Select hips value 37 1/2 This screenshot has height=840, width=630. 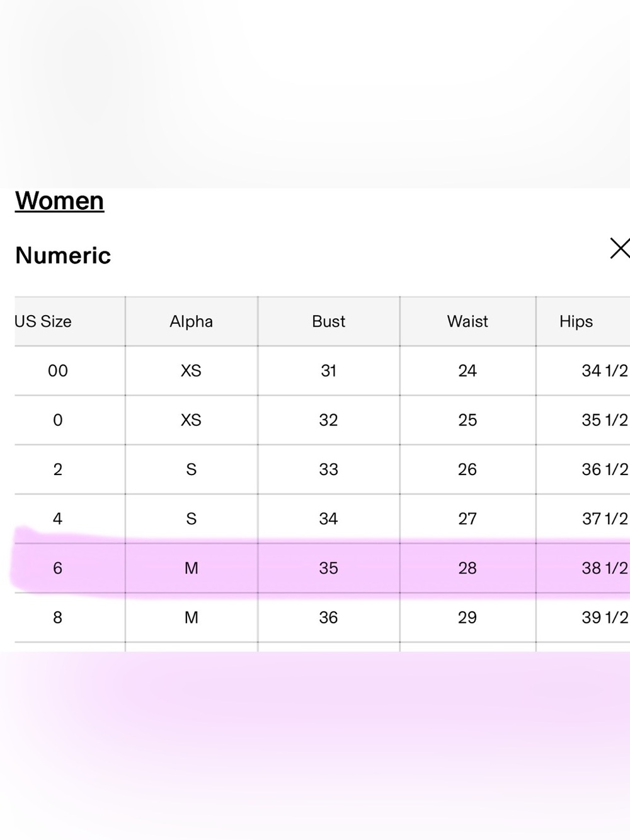click(583, 519)
